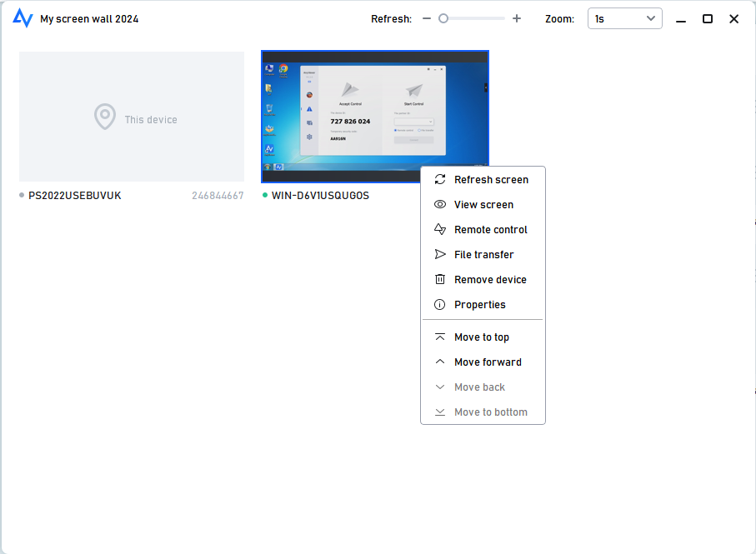The height and width of the screenshot is (554, 756).
Task: Choose Remote control from the context menu
Action: pos(491,229)
